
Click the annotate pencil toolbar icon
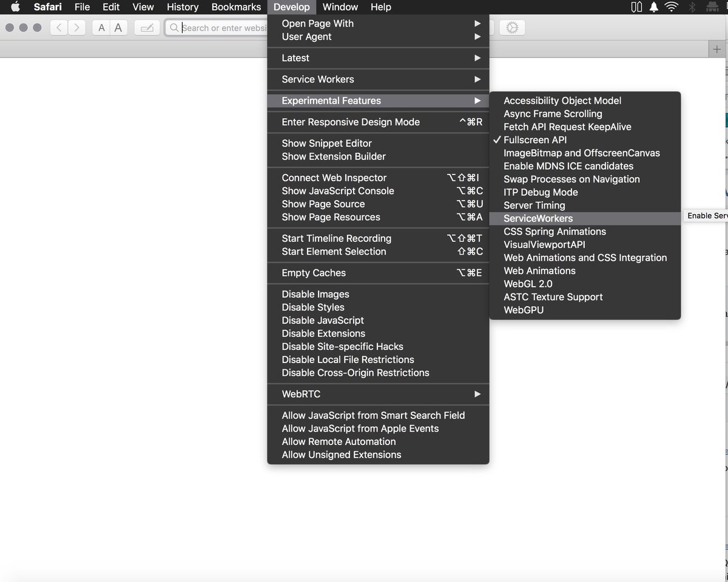click(x=147, y=28)
